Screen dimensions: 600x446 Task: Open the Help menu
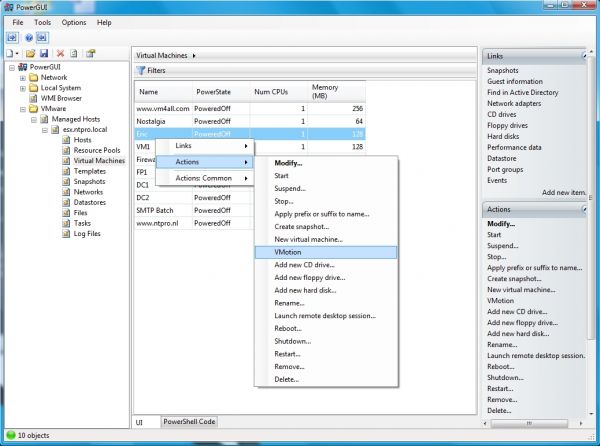[x=104, y=23]
